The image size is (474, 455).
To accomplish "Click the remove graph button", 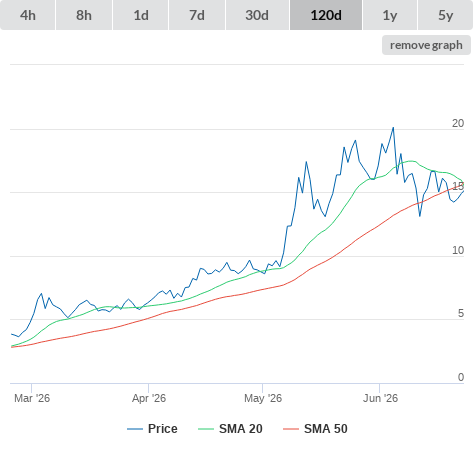I will pos(426,45).
